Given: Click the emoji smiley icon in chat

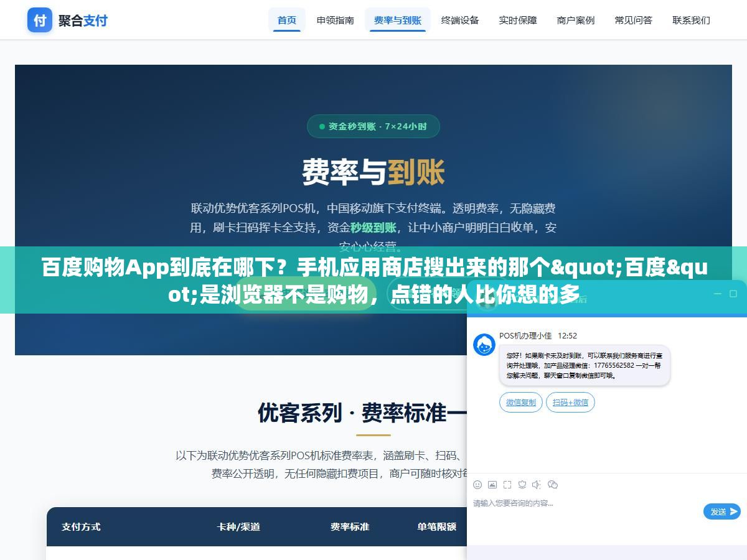Looking at the screenshot, I should pyautogui.click(x=477, y=485).
